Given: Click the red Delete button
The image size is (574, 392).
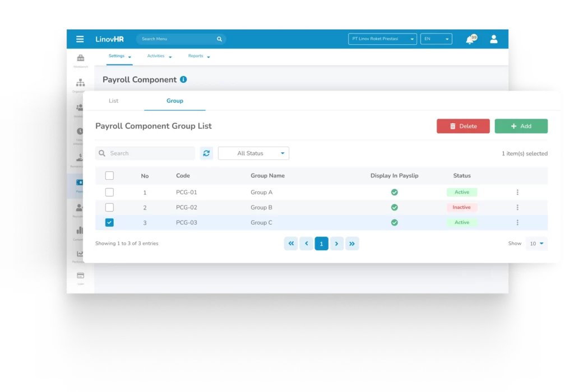Looking at the screenshot, I should pyautogui.click(x=463, y=126).
